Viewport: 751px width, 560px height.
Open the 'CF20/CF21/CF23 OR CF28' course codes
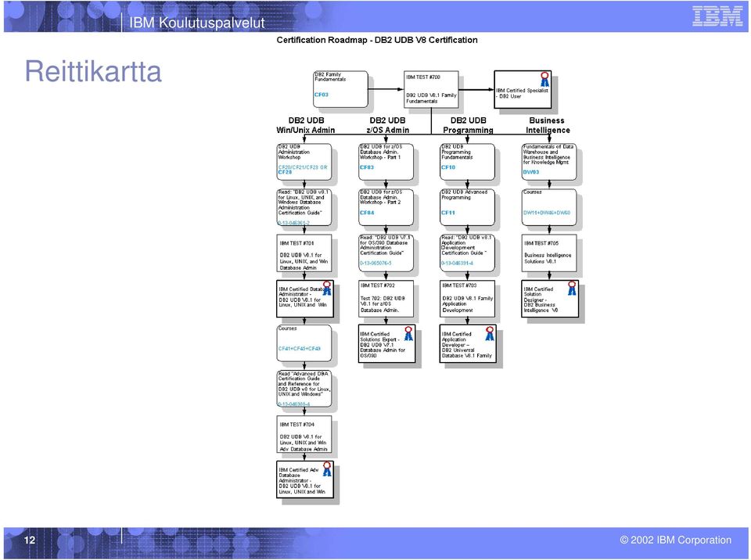[303, 170]
